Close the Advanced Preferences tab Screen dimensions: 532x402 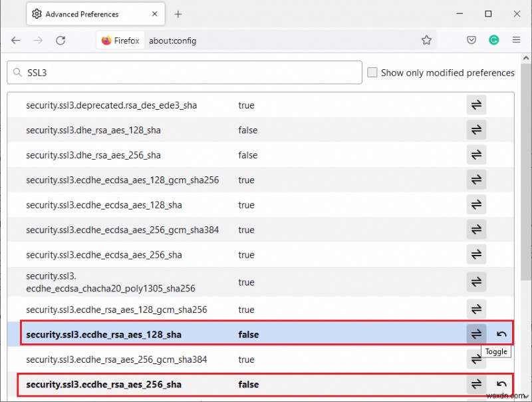point(154,14)
